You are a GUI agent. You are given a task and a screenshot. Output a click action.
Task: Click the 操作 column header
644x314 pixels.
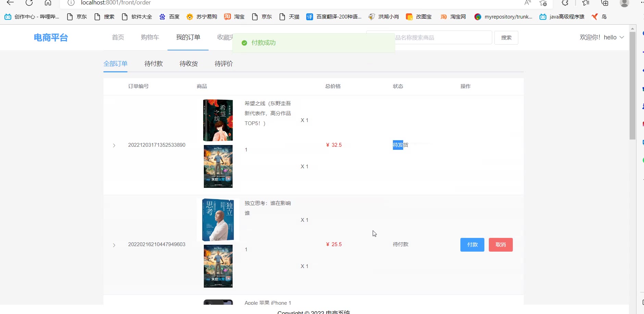pyautogui.click(x=466, y=86)
